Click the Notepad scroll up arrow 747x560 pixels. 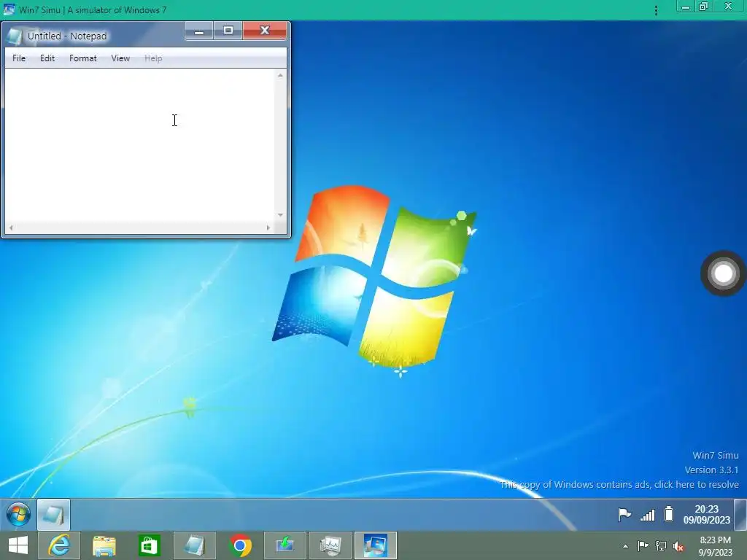[x=280, y=75]
